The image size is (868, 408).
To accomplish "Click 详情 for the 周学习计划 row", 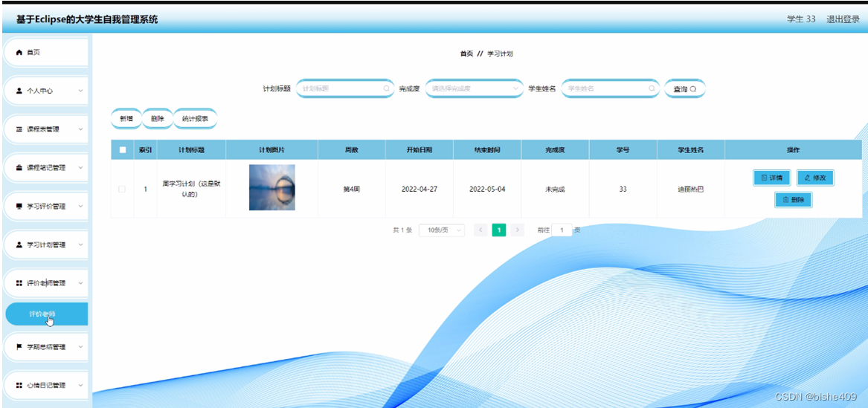I will [x=771, y=178].
